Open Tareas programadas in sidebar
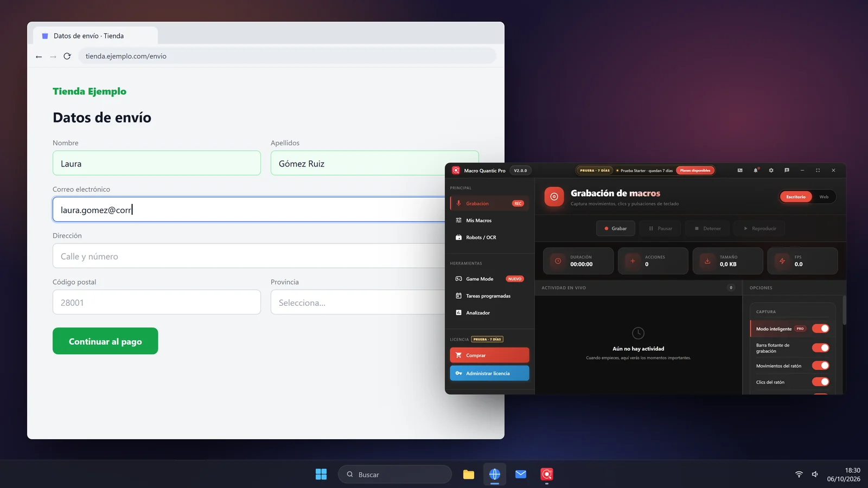 (489, 296)
